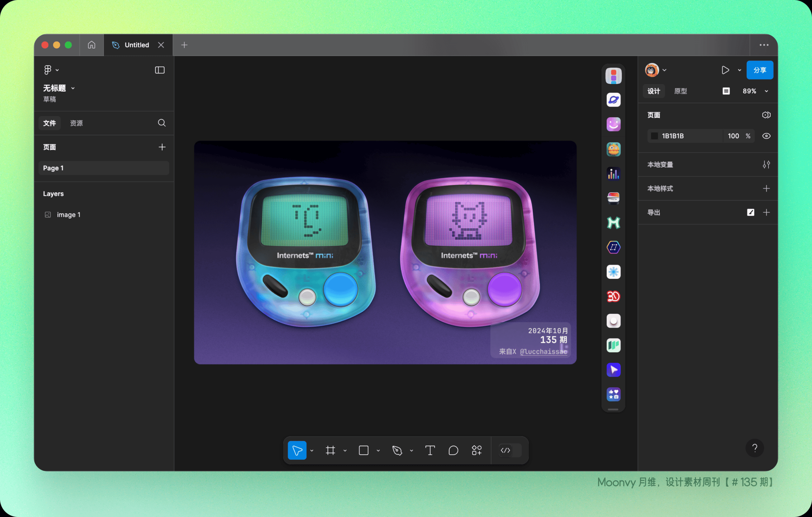The height and width of the screenshot is (517, 812).
Task: Open the green folded map plugin icon
Action: [613, 345]
